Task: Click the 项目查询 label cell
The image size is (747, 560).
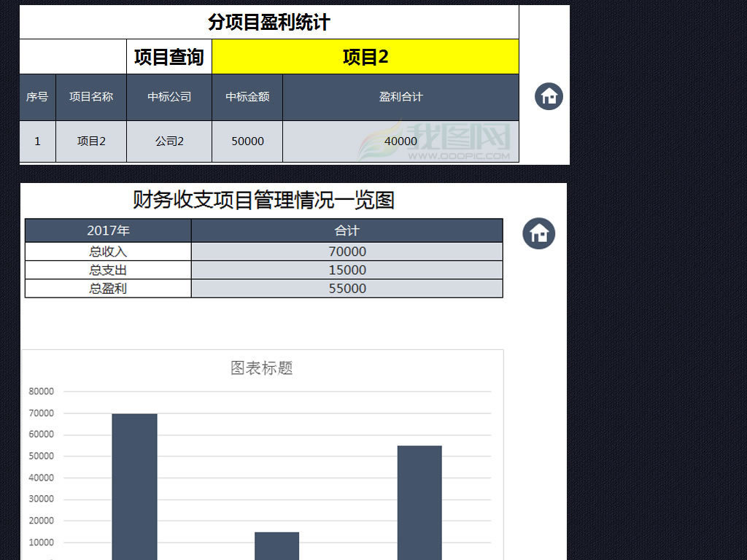Action: (169, 57)
